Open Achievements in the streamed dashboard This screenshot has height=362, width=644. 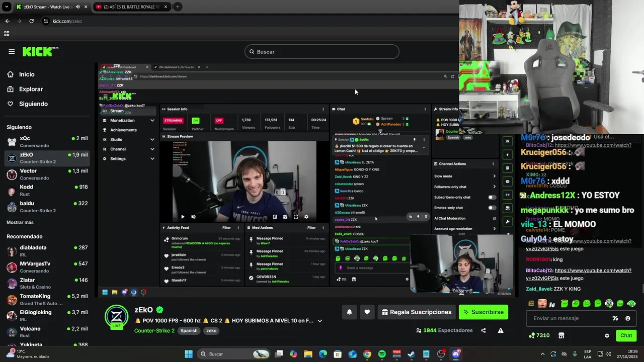(x=123, y=130)
